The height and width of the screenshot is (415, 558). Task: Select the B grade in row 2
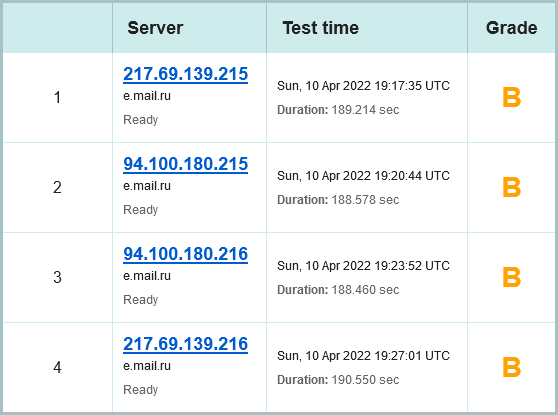(511, 187)
